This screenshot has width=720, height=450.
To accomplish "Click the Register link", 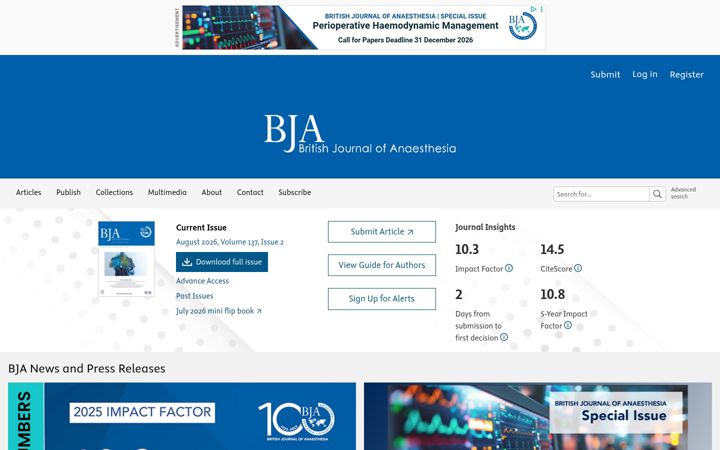I will 686,74.
